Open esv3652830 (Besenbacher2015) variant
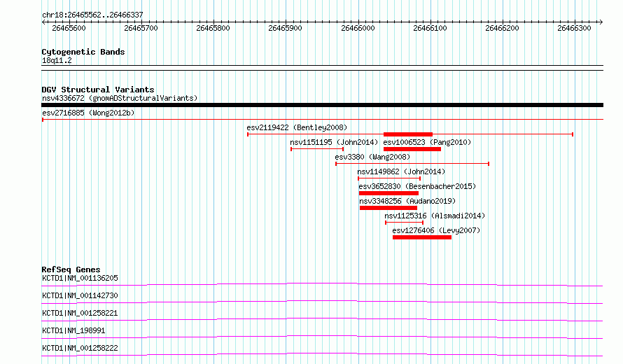The height and width of the screenshot is (364, 623). [417, 186]
